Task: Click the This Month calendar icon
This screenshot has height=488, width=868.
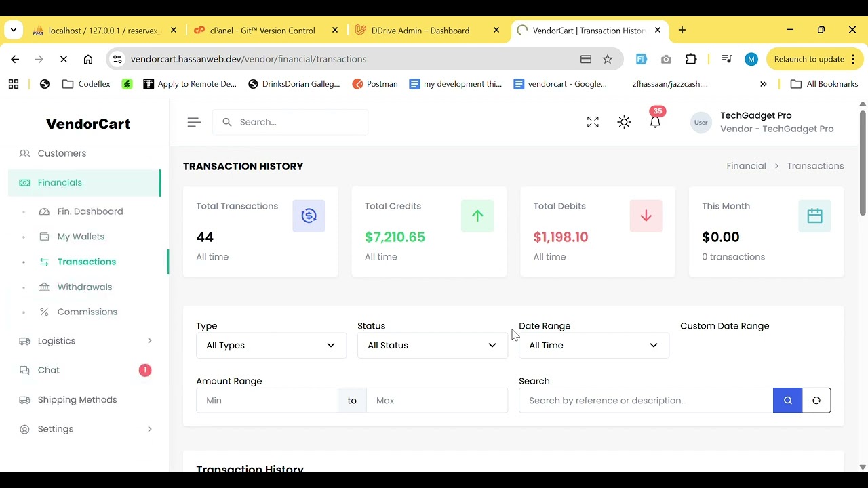Action: point(814,216)
